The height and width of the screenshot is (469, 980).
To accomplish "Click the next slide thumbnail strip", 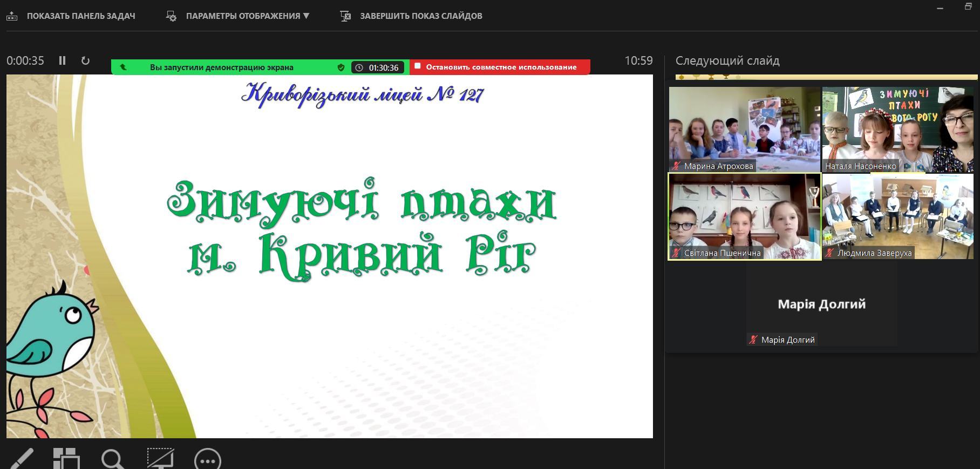I will 826,77.
